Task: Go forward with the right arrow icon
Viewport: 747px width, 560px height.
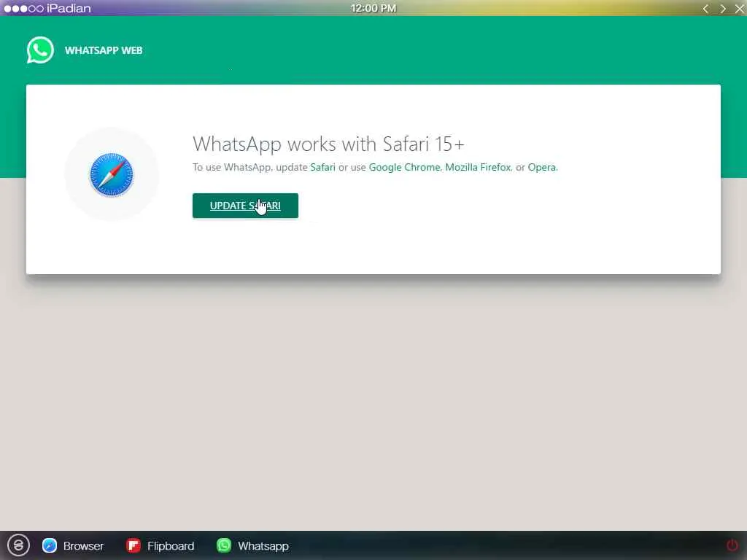Action: pos(723,9)
